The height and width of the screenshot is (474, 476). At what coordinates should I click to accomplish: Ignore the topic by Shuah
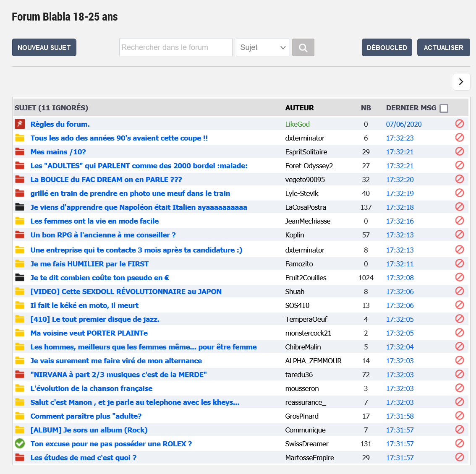(x=459, y=291)
